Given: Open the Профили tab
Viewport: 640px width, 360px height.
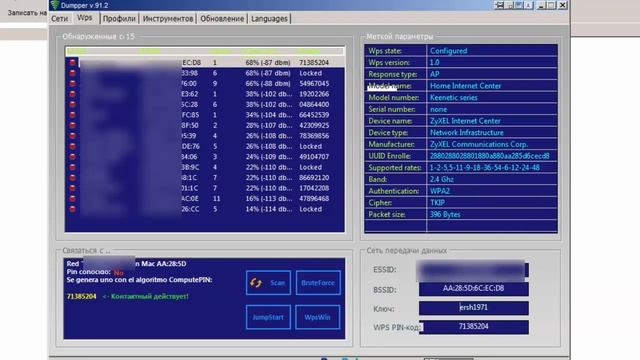Looking at the screenshot, I should tap(119, 19).
